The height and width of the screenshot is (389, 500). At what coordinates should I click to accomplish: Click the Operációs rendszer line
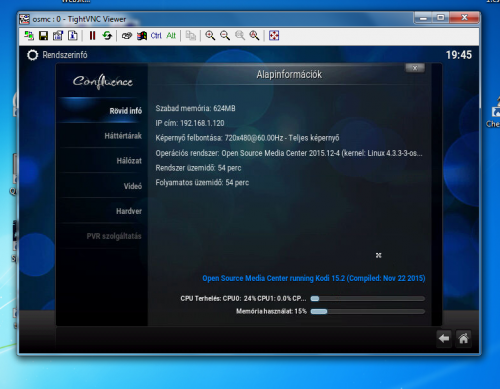(x=289, y=153)
